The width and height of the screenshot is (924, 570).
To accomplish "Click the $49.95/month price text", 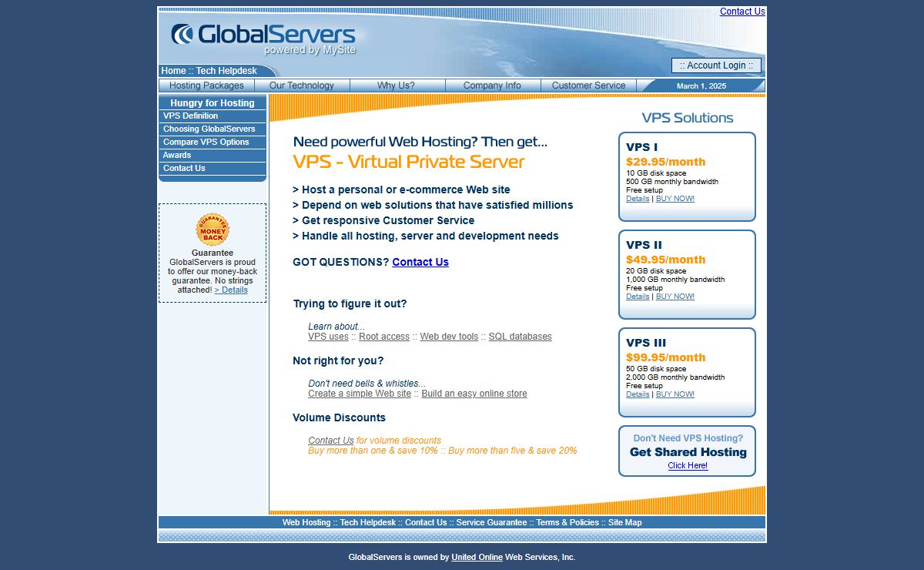I will [665, 260].
